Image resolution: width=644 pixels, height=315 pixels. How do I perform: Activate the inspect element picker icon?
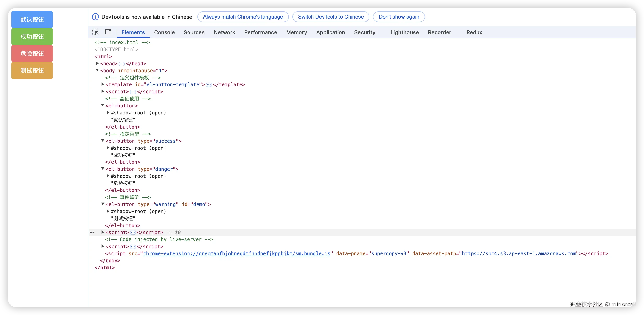pyautogui.click(x=95, y=32)
